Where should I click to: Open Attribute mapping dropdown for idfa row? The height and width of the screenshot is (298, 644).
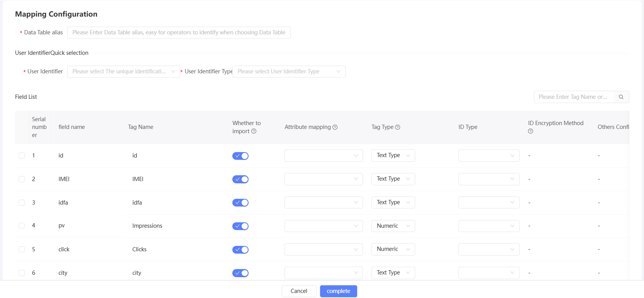pyautogui.click(x=323, y=203)
